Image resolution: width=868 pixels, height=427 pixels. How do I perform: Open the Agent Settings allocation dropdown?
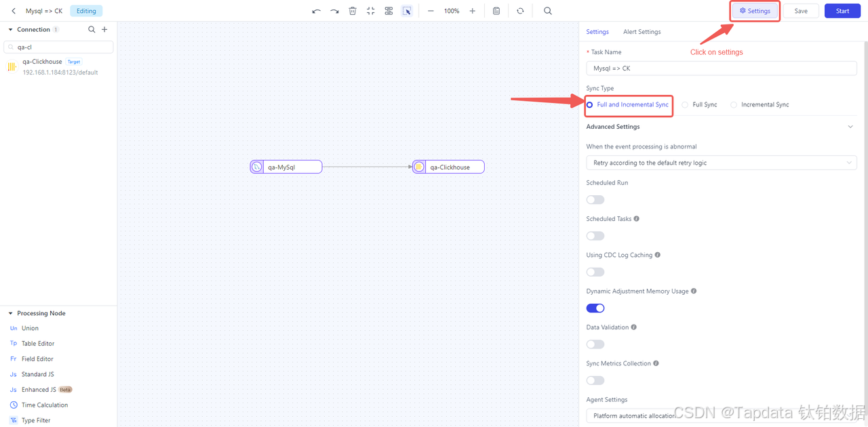coord(722,415)
